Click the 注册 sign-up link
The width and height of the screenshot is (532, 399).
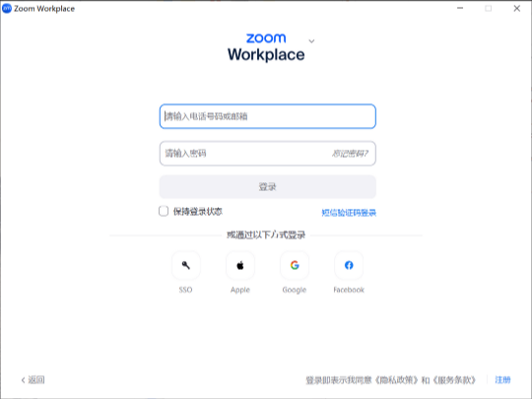pos(502,379)
